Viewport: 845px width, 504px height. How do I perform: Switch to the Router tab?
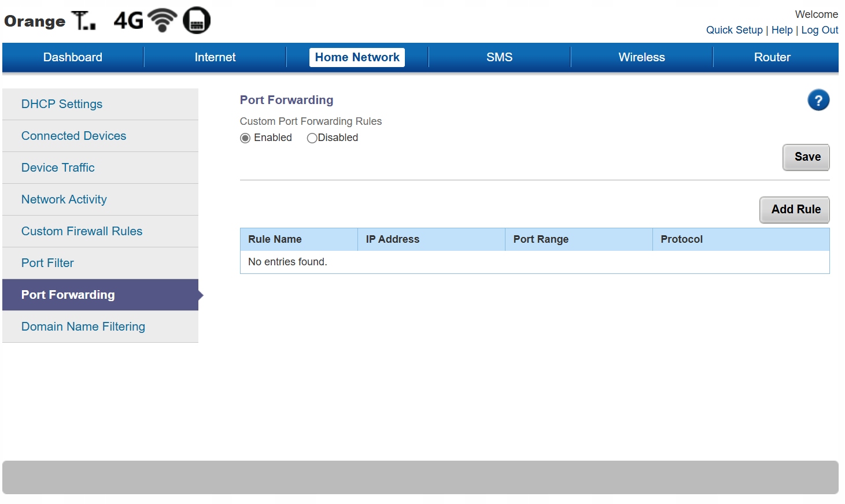[x=772, y=57]
